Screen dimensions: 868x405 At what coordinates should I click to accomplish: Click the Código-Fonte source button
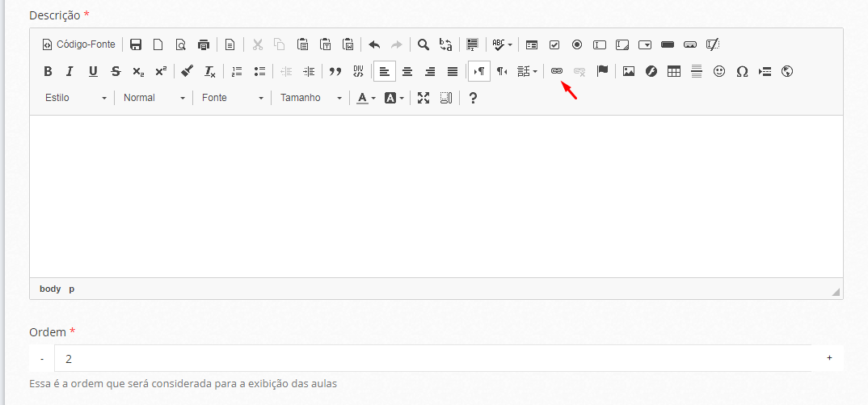click(x=78, y=44)
